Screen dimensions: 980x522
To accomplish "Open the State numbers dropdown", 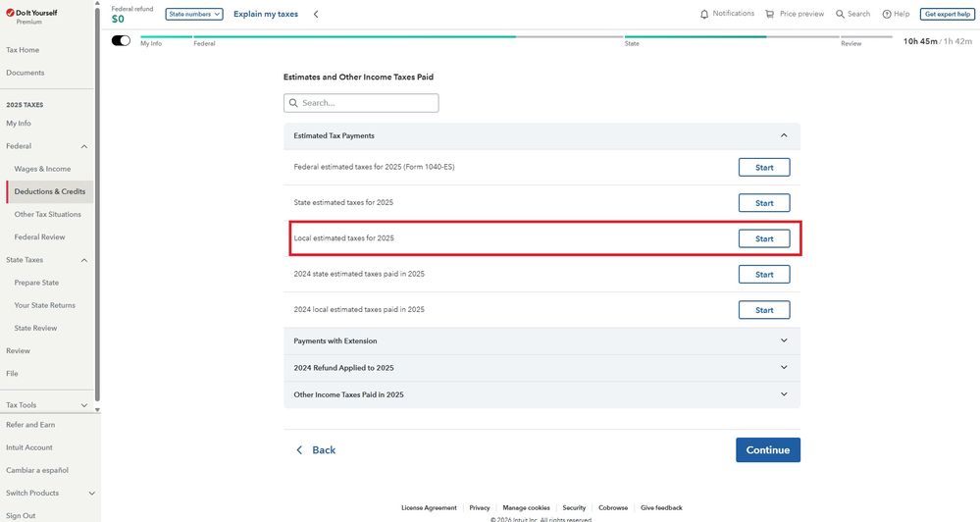I will click(x=194, y=14).
